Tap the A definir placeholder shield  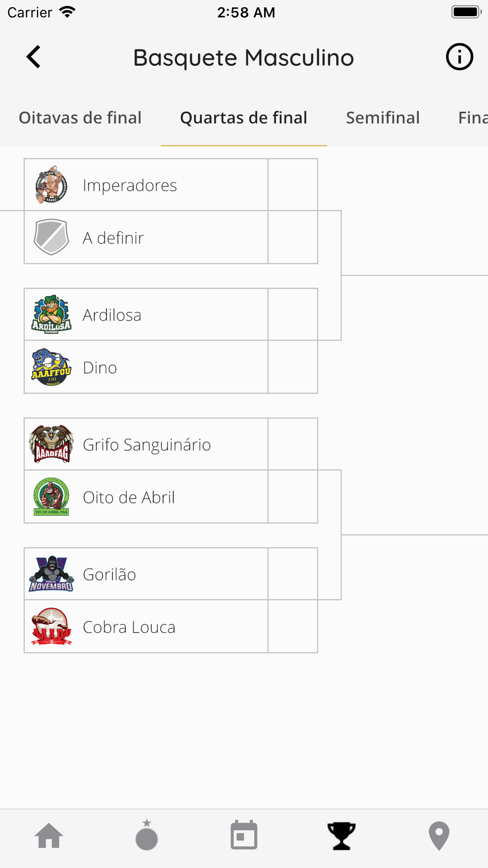pos(51,238)
